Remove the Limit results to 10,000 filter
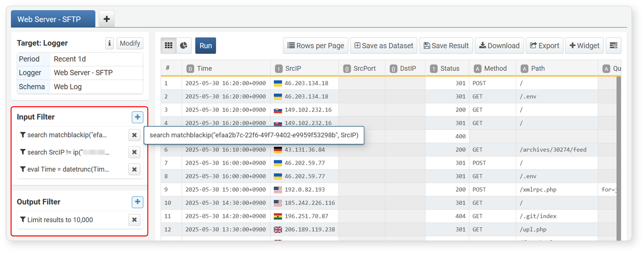 [134, 220]
